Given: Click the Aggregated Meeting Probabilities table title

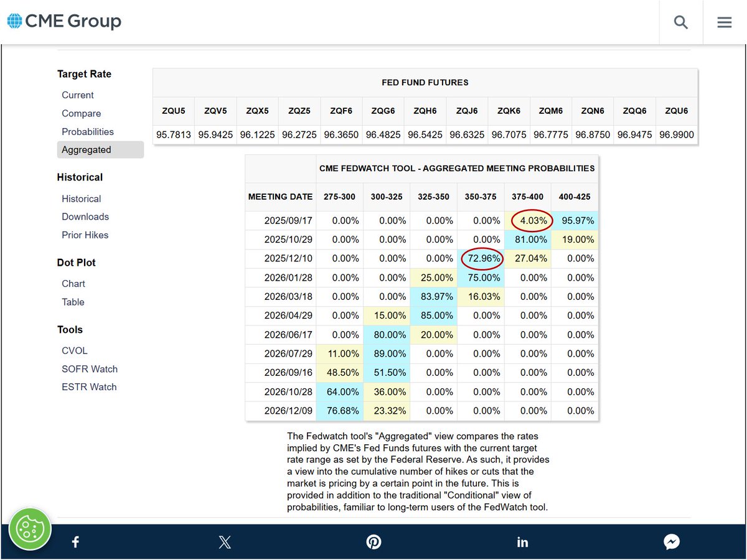Looking at the screenshot, I should tap(457, 168).
